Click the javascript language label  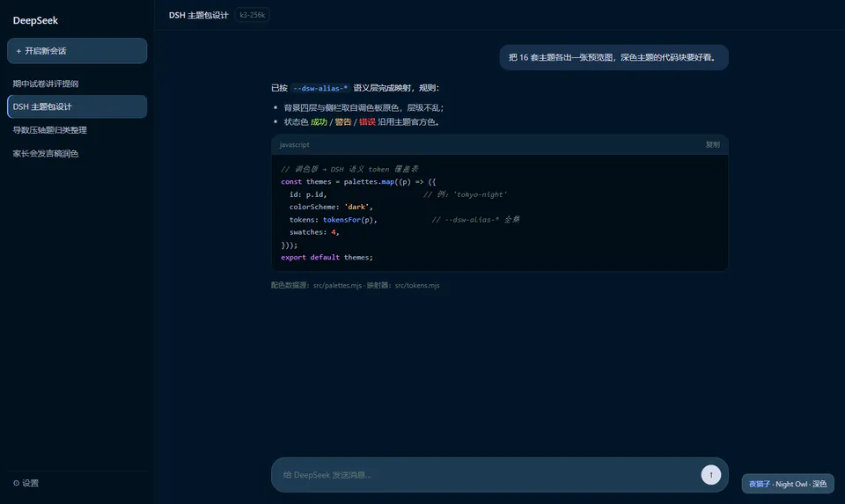pyautogui.click(x=294, y=144)
